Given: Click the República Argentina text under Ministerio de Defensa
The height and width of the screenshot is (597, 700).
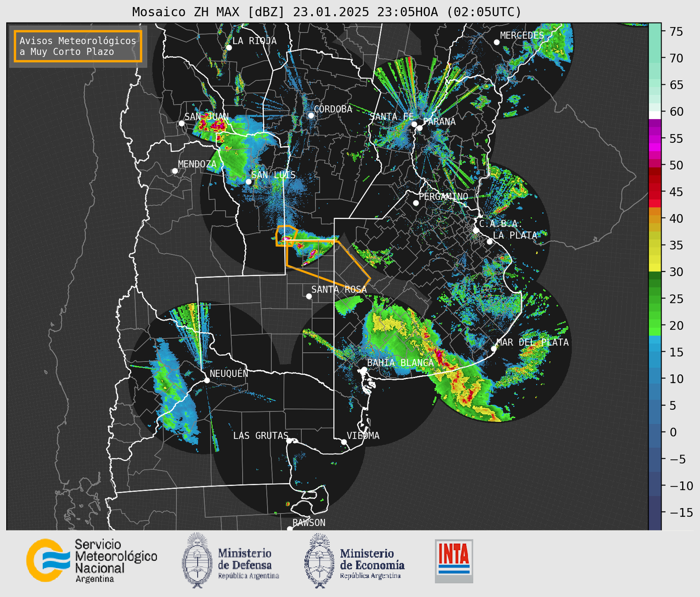Looking at the screenshot, I should 249,576.
